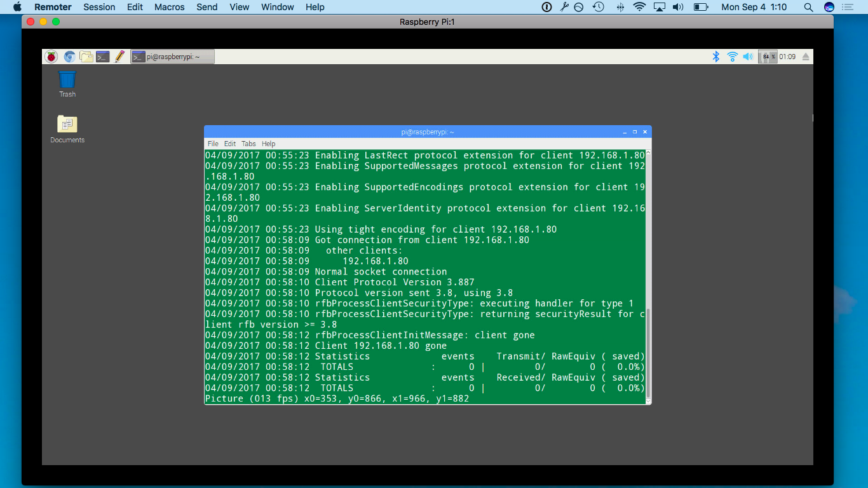Click the 'Normal socket connection' log line
Screen dimensions: 868x488
coord(326,271)
